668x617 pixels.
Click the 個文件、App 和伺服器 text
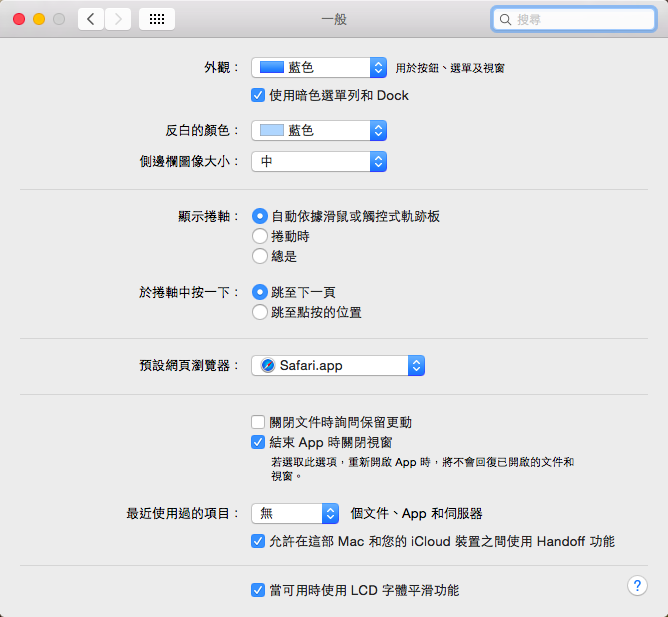pos(416,513)
